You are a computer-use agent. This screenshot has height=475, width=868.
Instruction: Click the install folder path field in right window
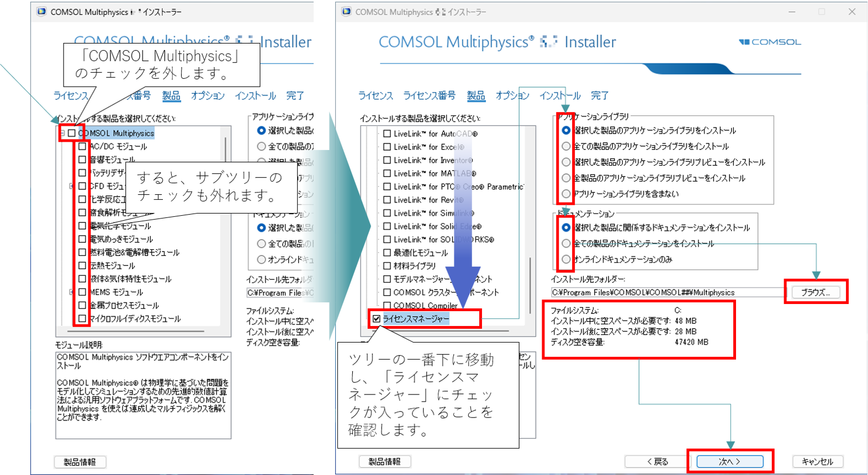tap(668, 292)
